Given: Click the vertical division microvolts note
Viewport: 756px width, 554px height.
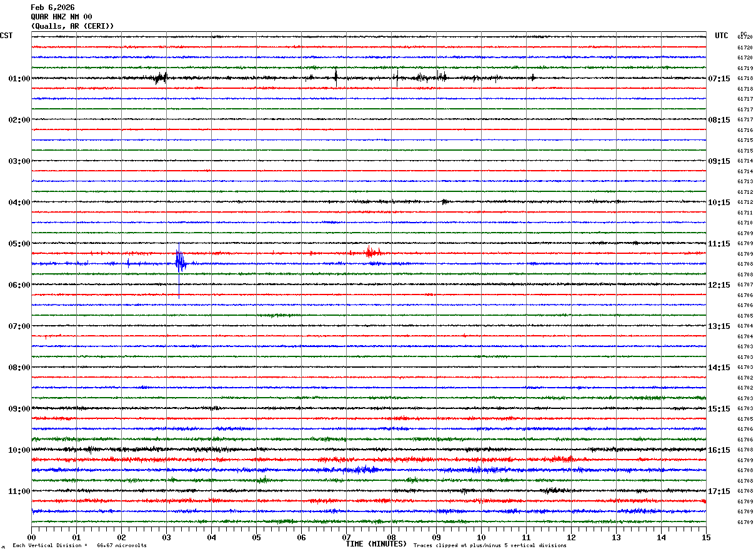Looking at the screenshot, I should pyautogui.click(x=79, y=546).
